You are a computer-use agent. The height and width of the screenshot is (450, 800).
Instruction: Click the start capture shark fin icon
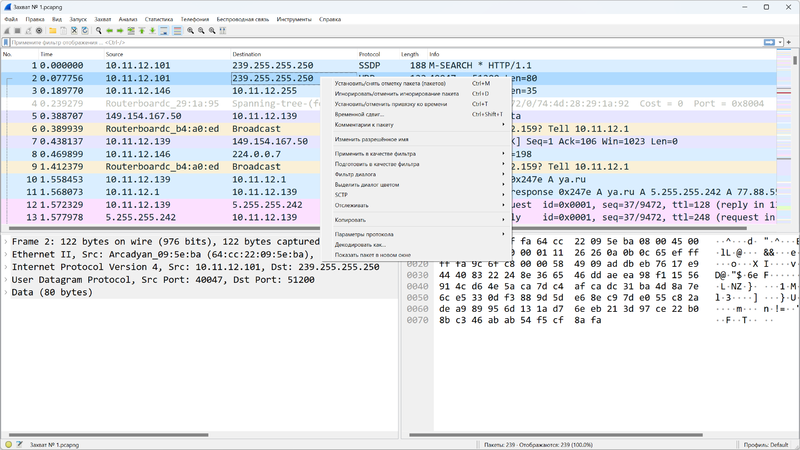pos(7,31)
